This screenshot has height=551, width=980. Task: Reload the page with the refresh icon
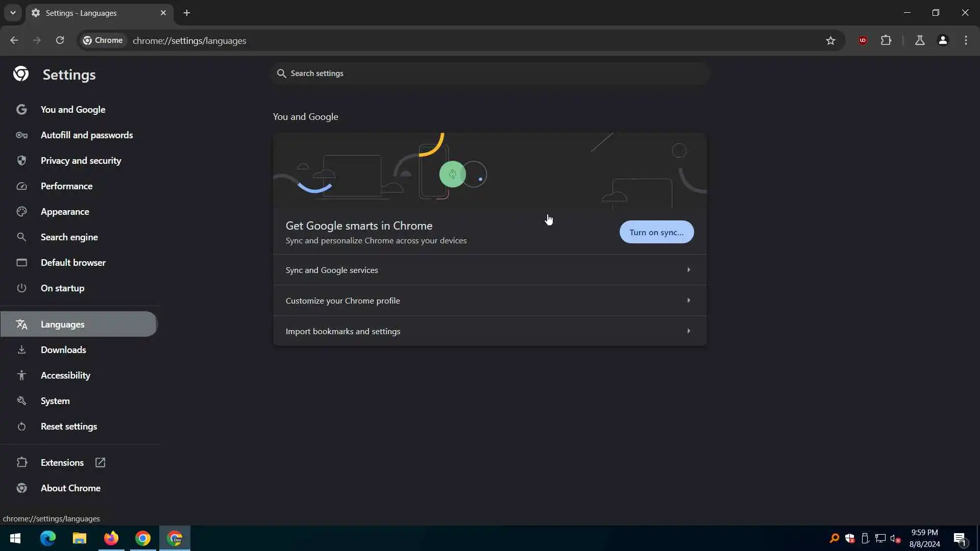coord(60,40)
